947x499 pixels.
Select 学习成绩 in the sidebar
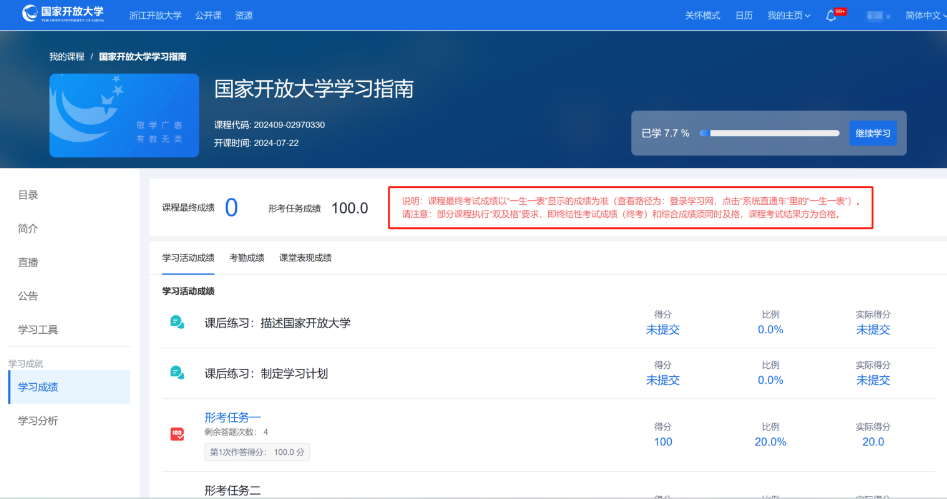click(x=69, y=387)
